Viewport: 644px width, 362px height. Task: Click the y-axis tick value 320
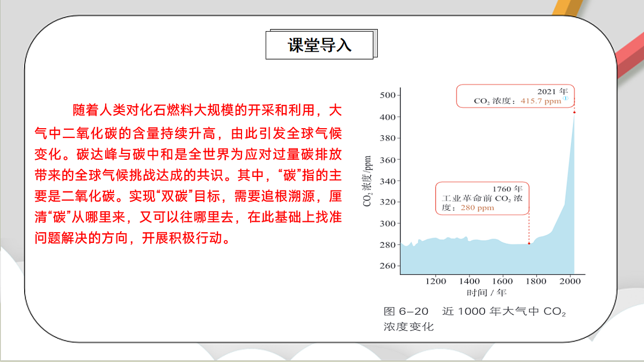pyautogui.click(x=388, y=202)
